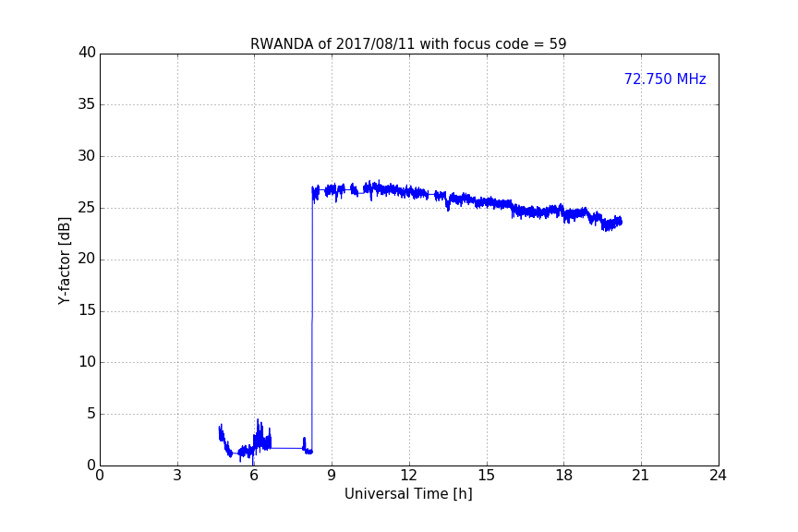Click the x-axis tick label "24"
Image resolution: width=798 pixels, height=532 pixels.
click(x=718, y=476)
